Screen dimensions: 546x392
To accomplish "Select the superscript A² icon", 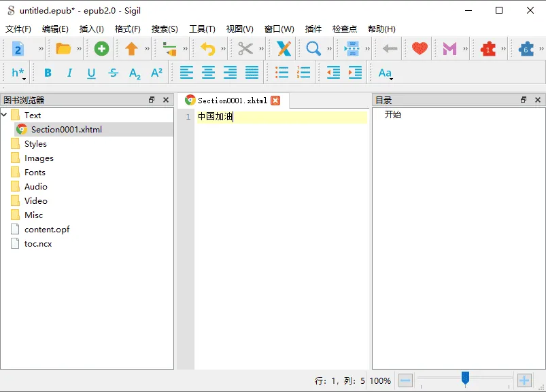I will (156, 72).
